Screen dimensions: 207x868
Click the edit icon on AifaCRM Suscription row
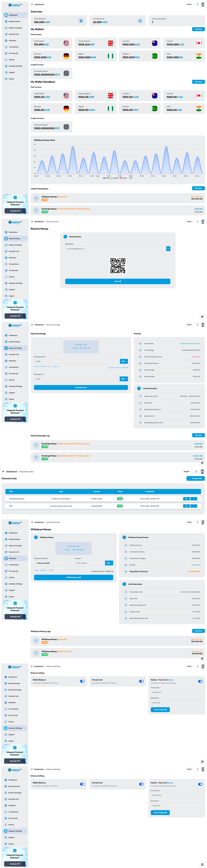click(x=186, y=499)
